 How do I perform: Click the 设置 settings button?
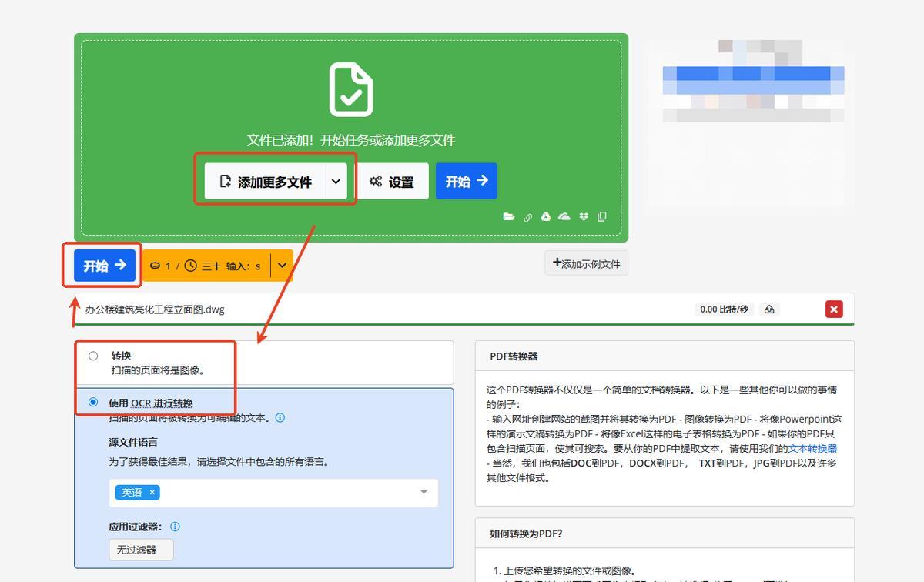(392, 182)
